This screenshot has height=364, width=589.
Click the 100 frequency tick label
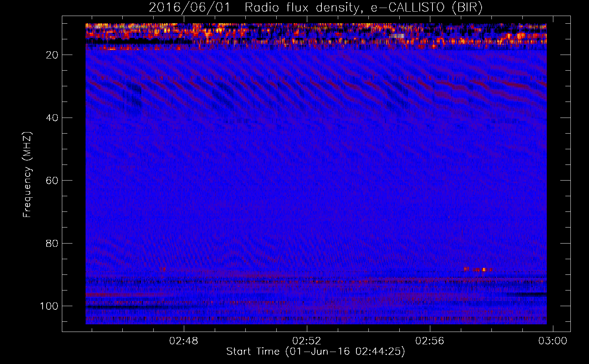point(49,306)
